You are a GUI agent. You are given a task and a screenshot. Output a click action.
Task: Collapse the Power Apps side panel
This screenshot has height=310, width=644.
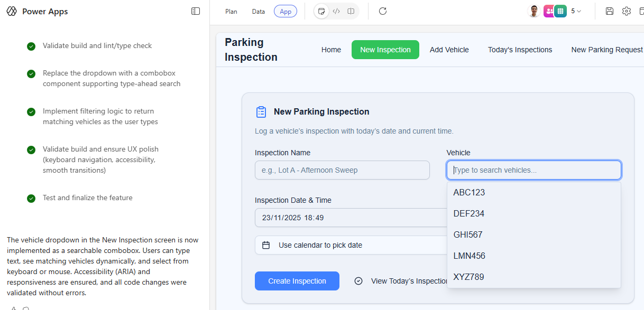point(196,11)
